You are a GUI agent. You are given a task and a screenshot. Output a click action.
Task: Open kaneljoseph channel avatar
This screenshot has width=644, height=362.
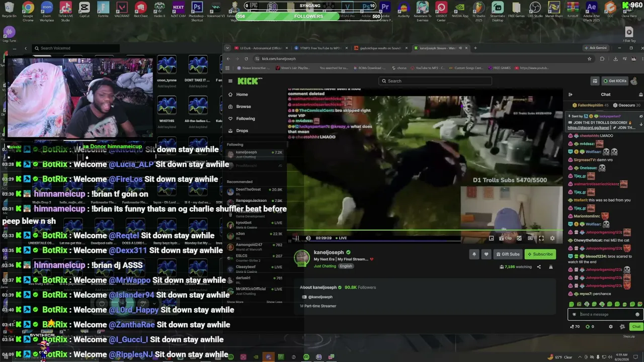302,258
